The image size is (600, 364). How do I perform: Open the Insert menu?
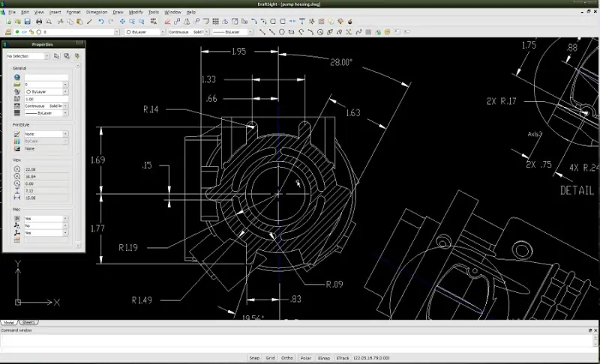(x=55, y=12)
